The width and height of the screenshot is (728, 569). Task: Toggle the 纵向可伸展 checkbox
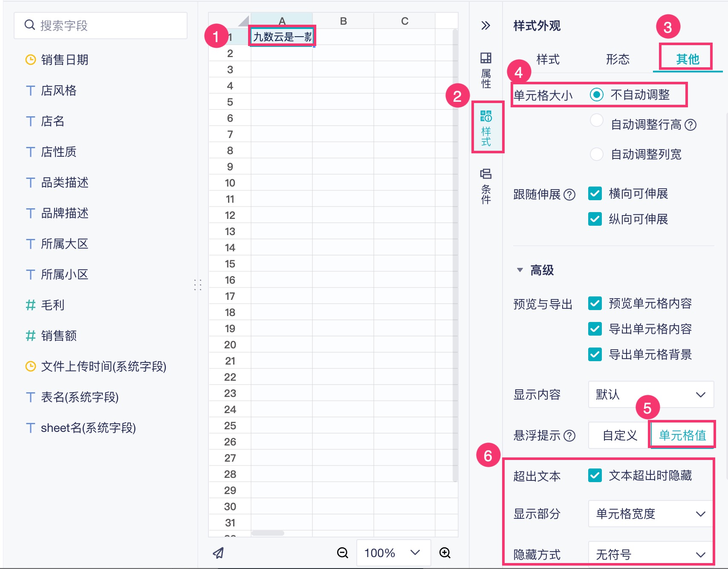[595, 219]
